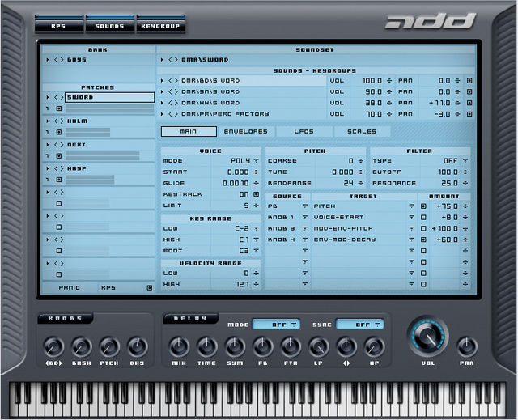Open the LFOs tab
518x420 pixels.
point(304,131)
